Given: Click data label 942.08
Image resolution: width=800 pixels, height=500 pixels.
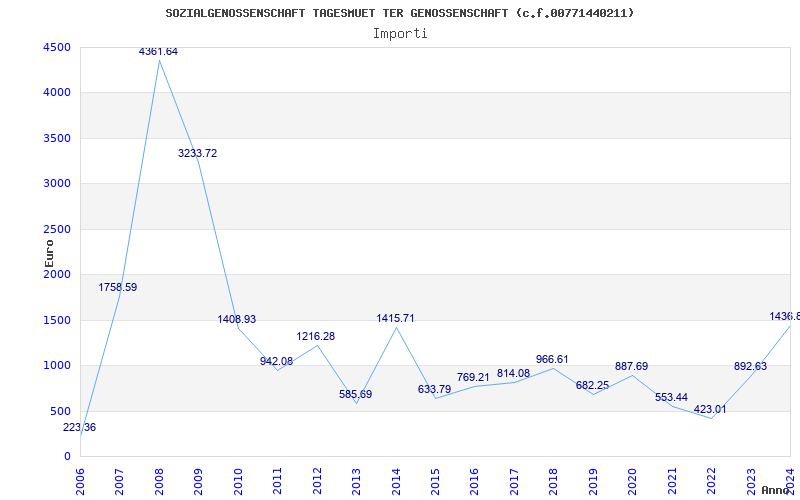Looking at the screenshot, I should point(277,361).
